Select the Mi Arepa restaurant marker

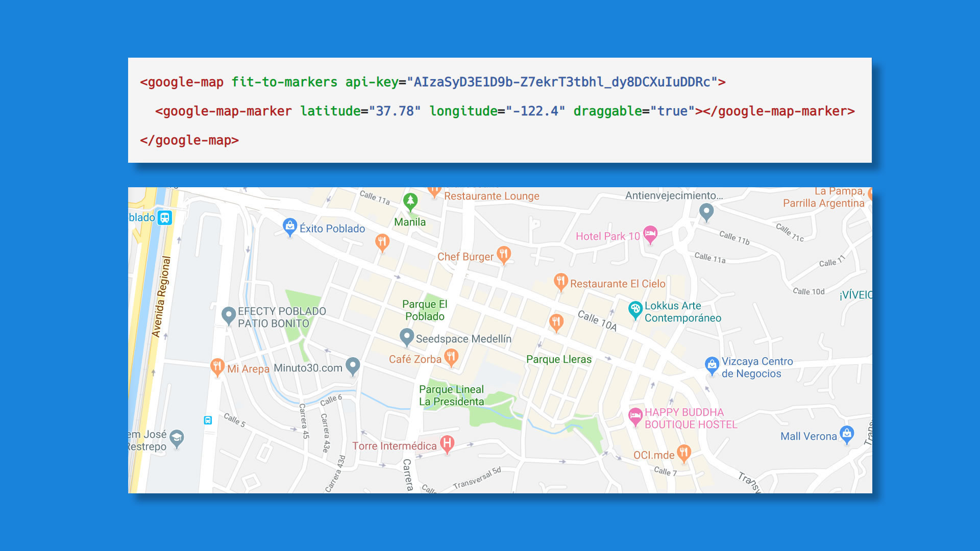(x=217, y=366)
